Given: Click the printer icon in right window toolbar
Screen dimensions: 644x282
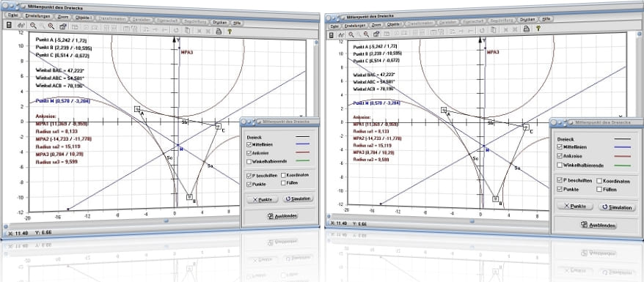Looking at the screenshot, I should coord(526,29).
